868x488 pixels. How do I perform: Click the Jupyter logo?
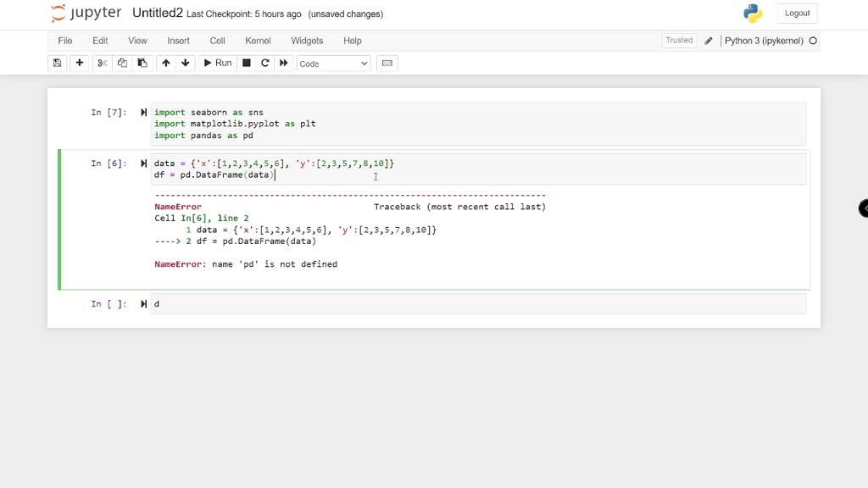point(86,14)
